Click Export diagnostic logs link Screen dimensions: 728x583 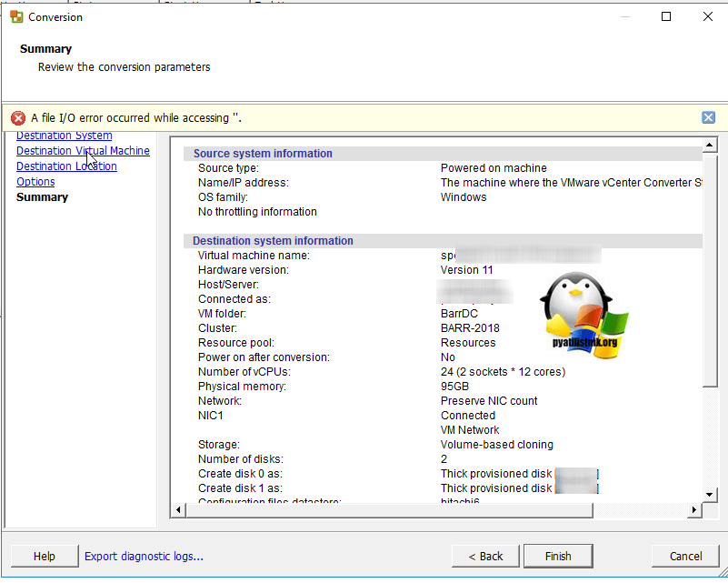[144, 556]
